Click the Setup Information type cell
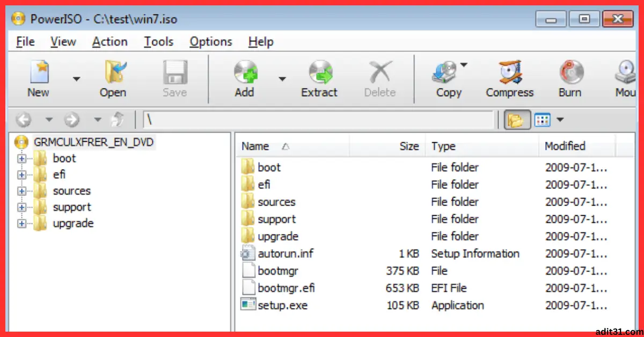The height and width of the screenshot is (337, 644). click(x=475, y=253)
